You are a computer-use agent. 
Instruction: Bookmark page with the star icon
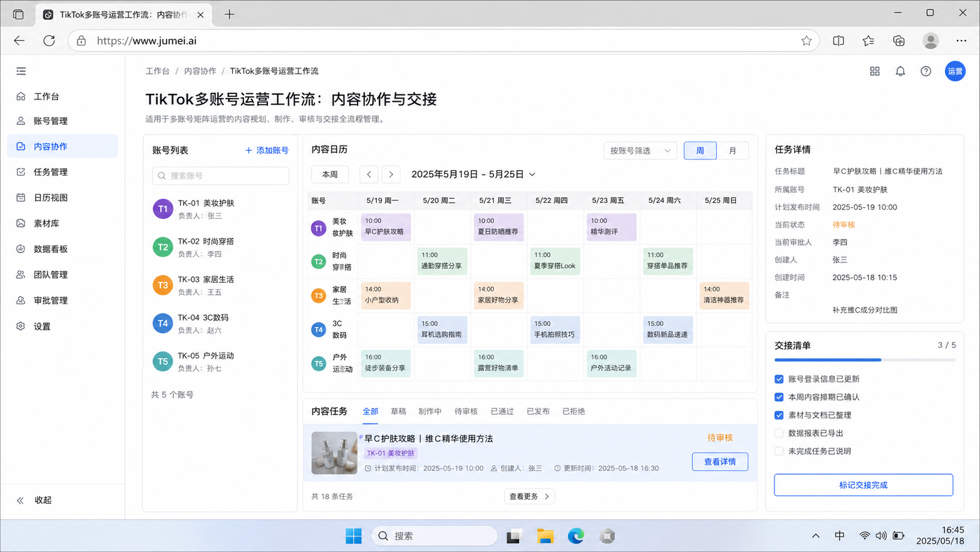click(x=807, y=40)
